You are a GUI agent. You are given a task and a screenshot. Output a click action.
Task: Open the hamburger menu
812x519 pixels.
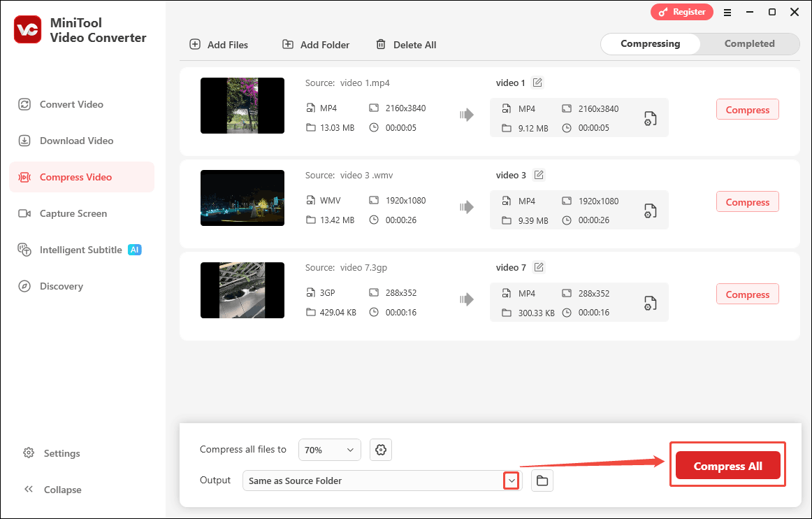tap(727, 12)
